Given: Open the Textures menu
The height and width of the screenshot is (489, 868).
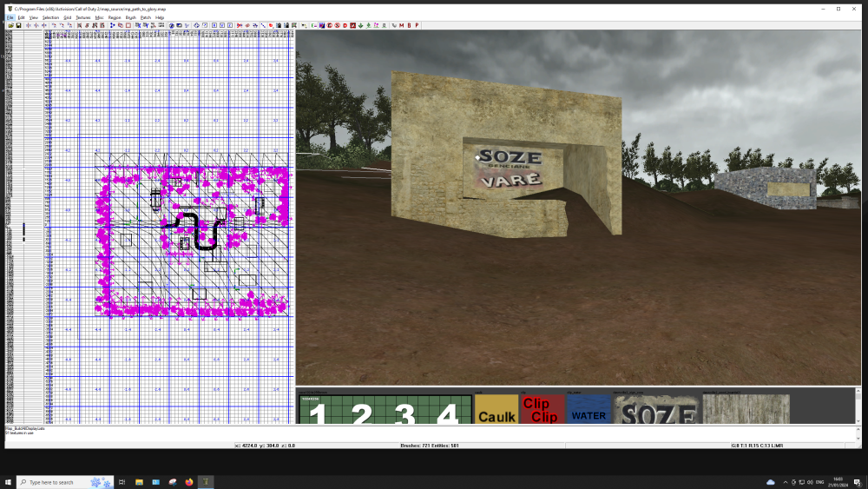Looking at the screenshot, I should tap(83, 17).
